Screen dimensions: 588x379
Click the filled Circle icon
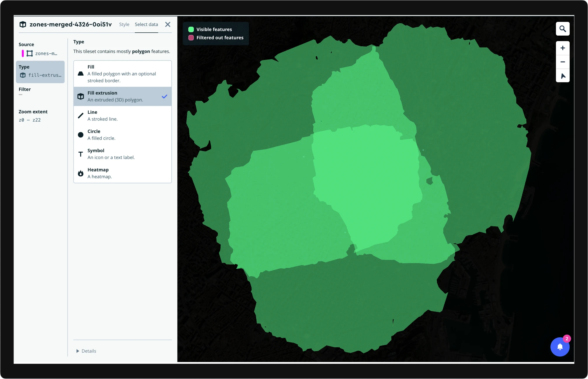click(x=81, y=135)
